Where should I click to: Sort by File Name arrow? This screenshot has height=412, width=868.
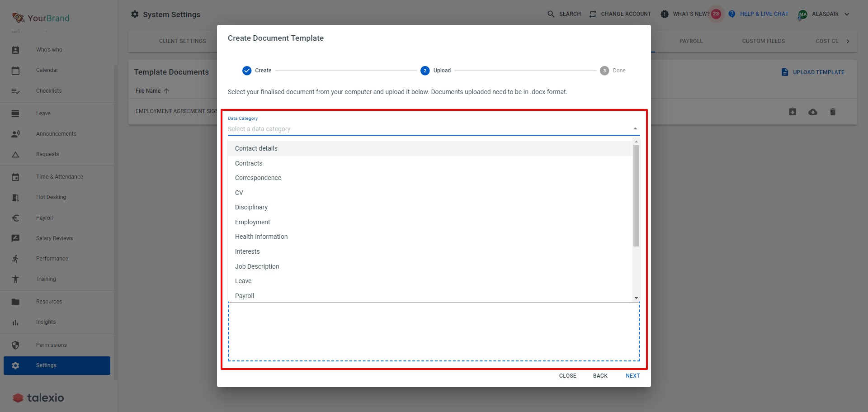[x=166, y=91]
